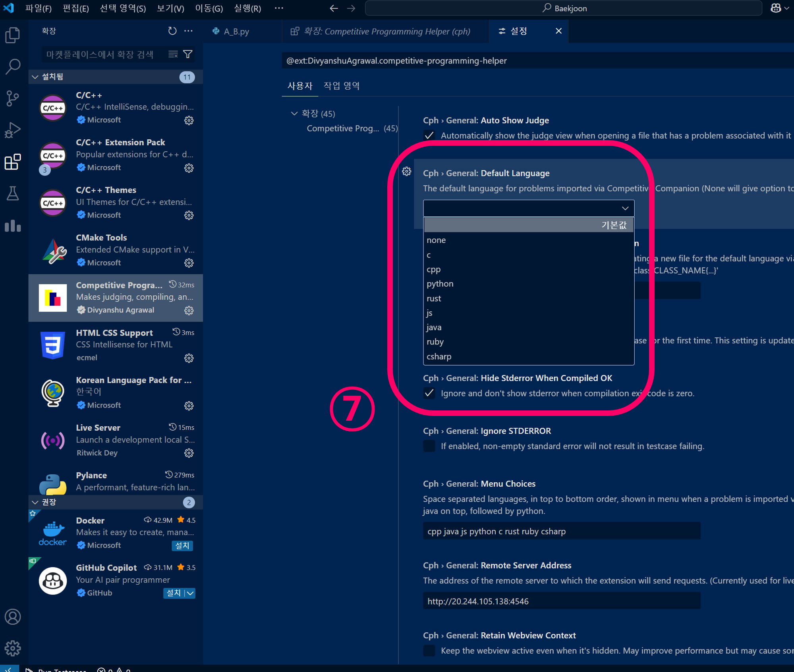The width and height of the screenshot is (794, 672).
Task: Uncheck Auto Show Judge checkbox
Action: (429, 135)
